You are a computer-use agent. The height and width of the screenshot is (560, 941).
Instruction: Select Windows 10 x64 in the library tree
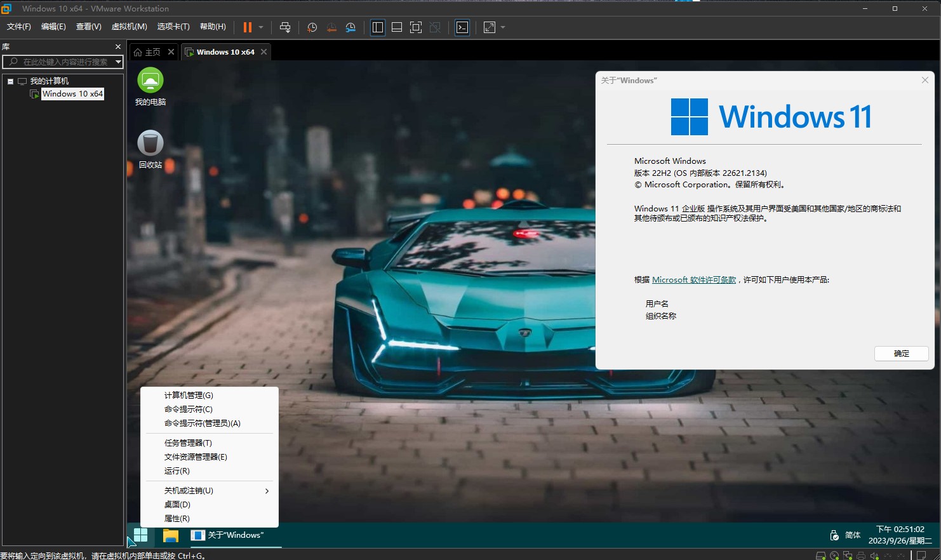pos(72,94)
